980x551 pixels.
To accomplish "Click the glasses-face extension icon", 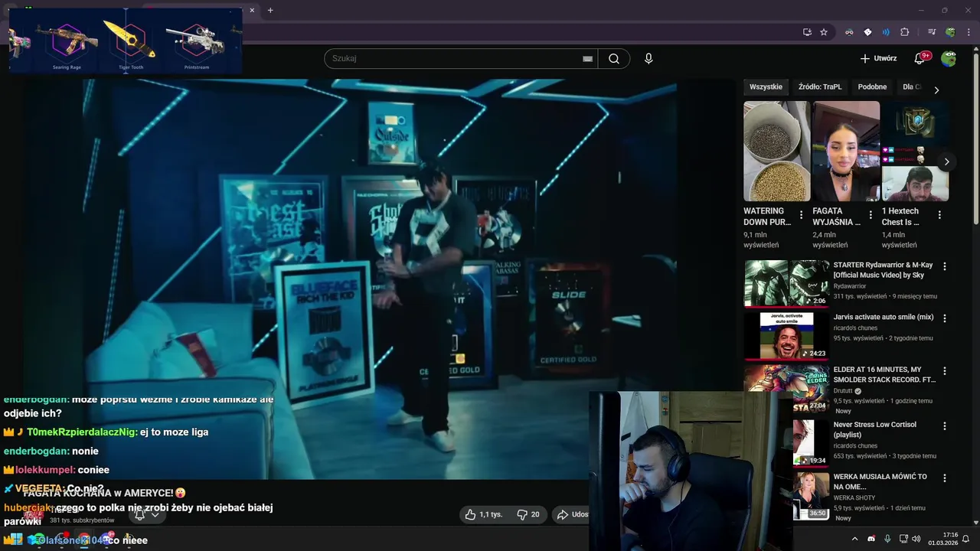I will pyautogui.click(x=849, y=32).
